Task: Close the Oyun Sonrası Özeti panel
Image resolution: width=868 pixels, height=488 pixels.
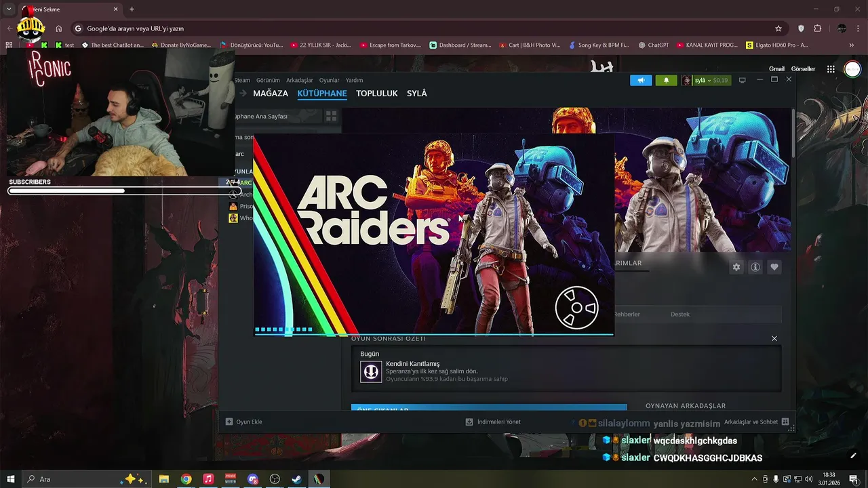Action: click(774, 338)
